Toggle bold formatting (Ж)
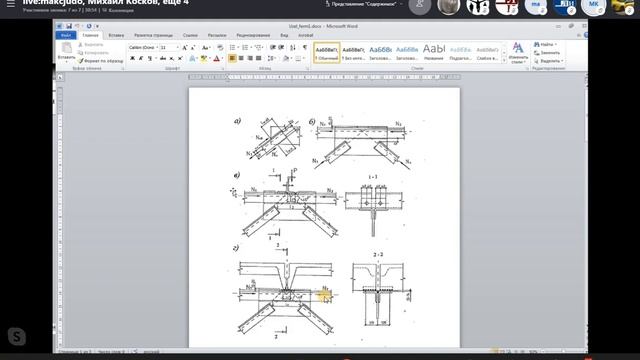640x360 pixels. pyautogui.click(x=132, y=59)
